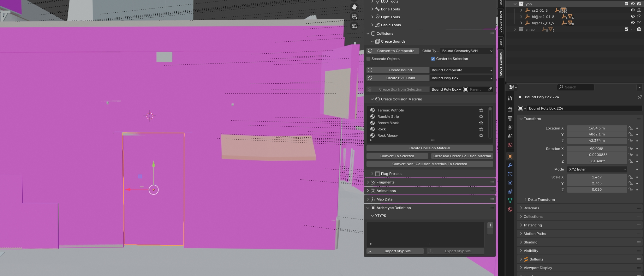Uncheck Center to Selection
The image size is (644, 276).
[x=433, y=59]
